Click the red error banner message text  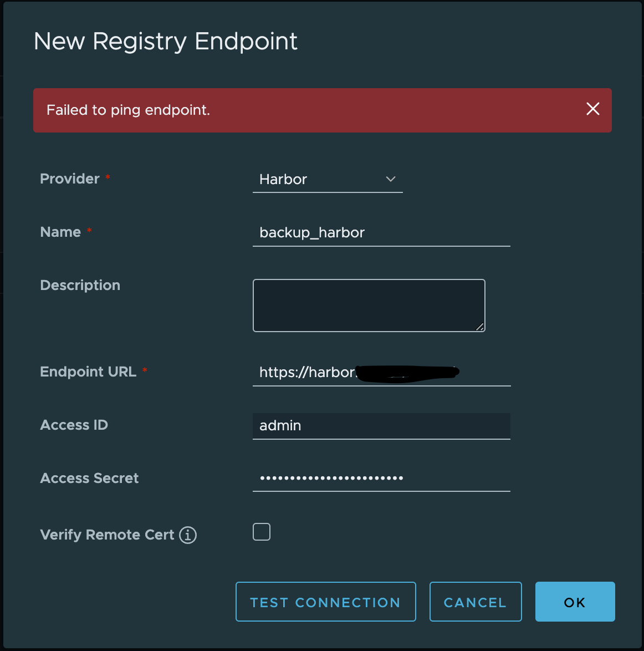coord(129,110)
